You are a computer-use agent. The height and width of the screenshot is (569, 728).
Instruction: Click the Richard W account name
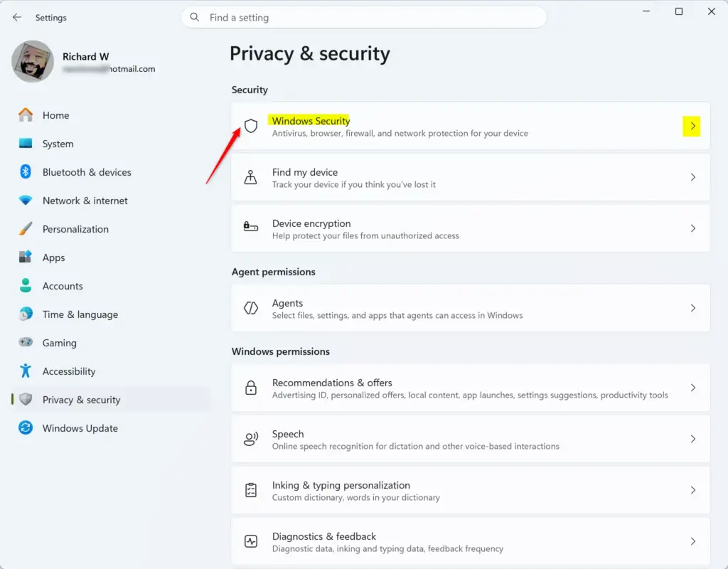pyautogui.click(x=86, y=56)
